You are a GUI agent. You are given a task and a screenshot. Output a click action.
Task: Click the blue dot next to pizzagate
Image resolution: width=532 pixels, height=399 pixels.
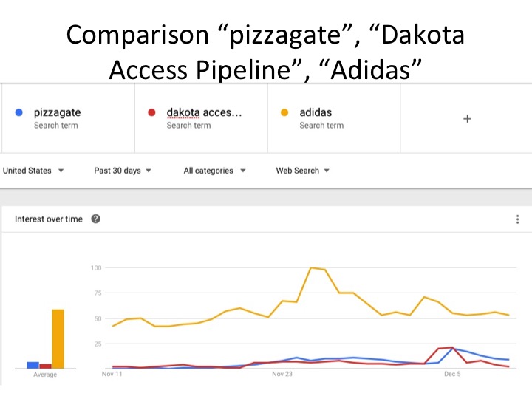point(19,113)
